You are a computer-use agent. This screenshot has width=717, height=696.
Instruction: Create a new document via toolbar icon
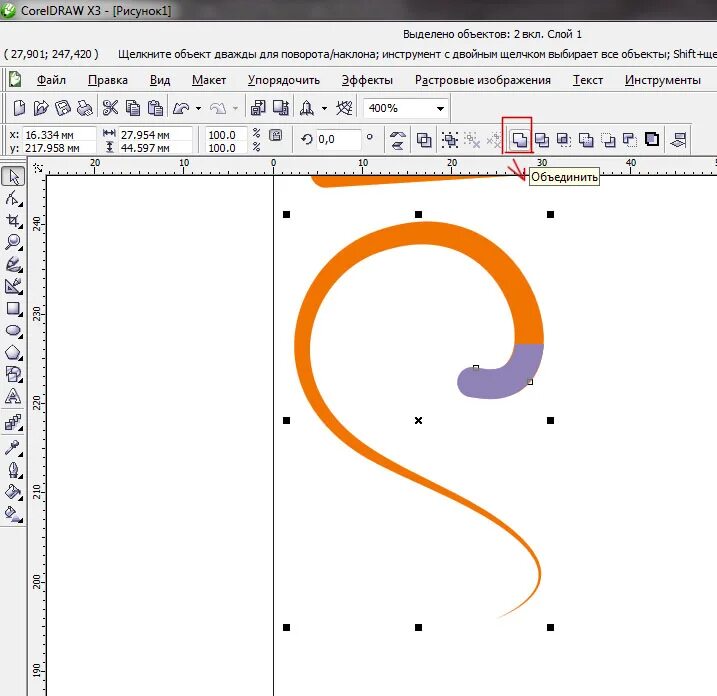[x=19, y=108]
